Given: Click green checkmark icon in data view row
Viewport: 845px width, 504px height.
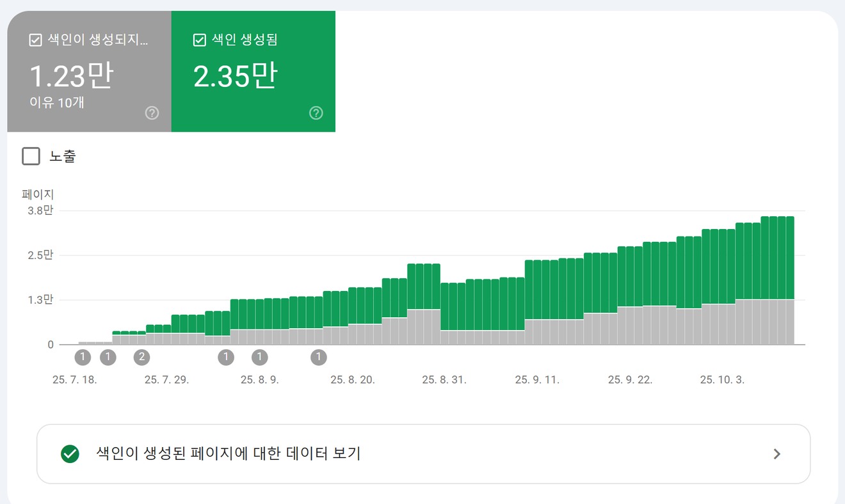Looking at the screenshot, I should [x=70, y=454].
